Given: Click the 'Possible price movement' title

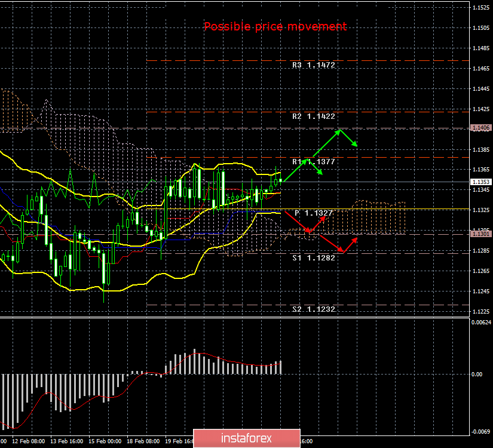Looking at the screenshot, I should click(275, 26).
